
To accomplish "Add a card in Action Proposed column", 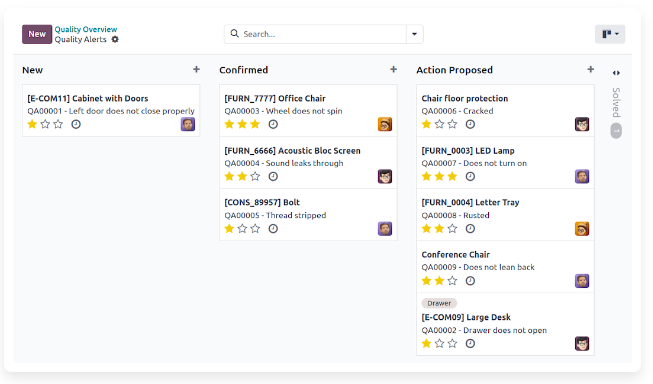I will (x=590, y=70).
